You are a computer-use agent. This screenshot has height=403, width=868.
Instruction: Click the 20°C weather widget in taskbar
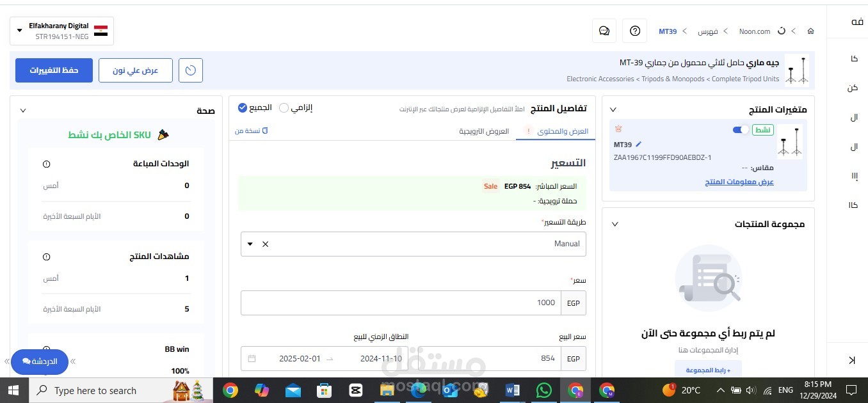(x=682, y=390)
